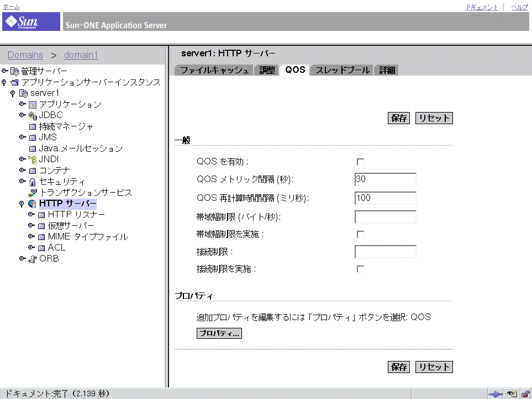Click the server1 instance icon
This screenshot has width=532, height=399.
[x=23, y=93]
